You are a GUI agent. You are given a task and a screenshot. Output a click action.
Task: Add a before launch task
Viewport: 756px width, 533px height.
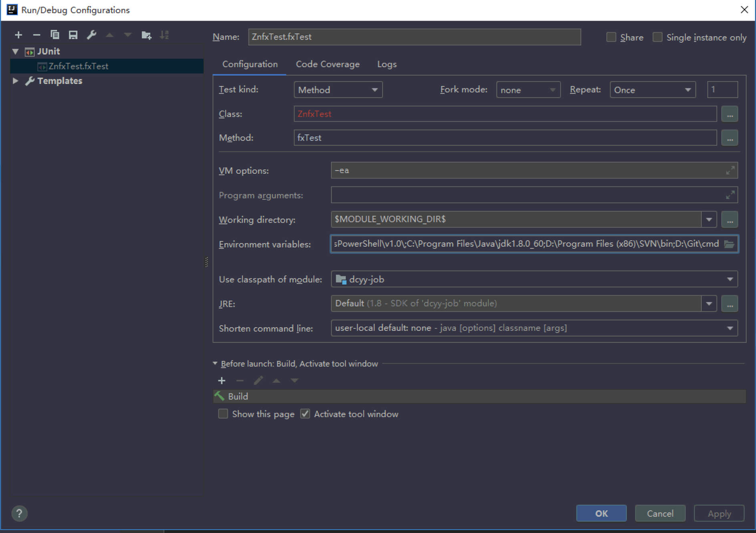221,381
